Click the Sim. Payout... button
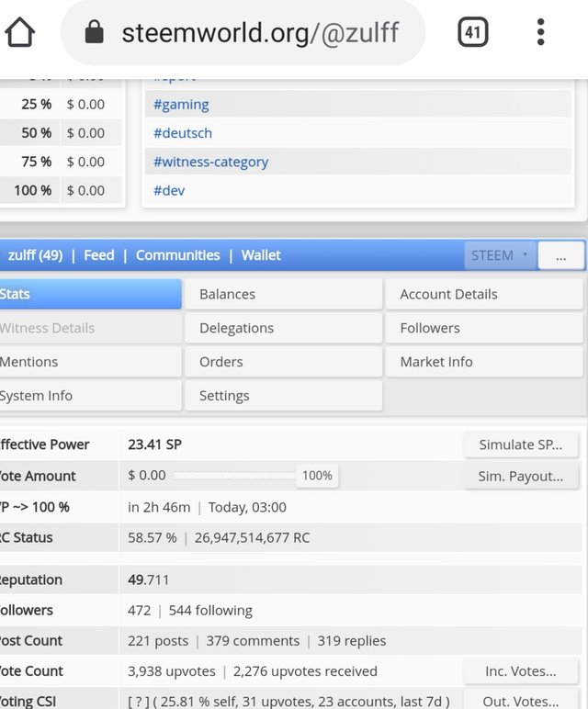The width and height of the screenshot is (588, 709). [x=521, y=476]
